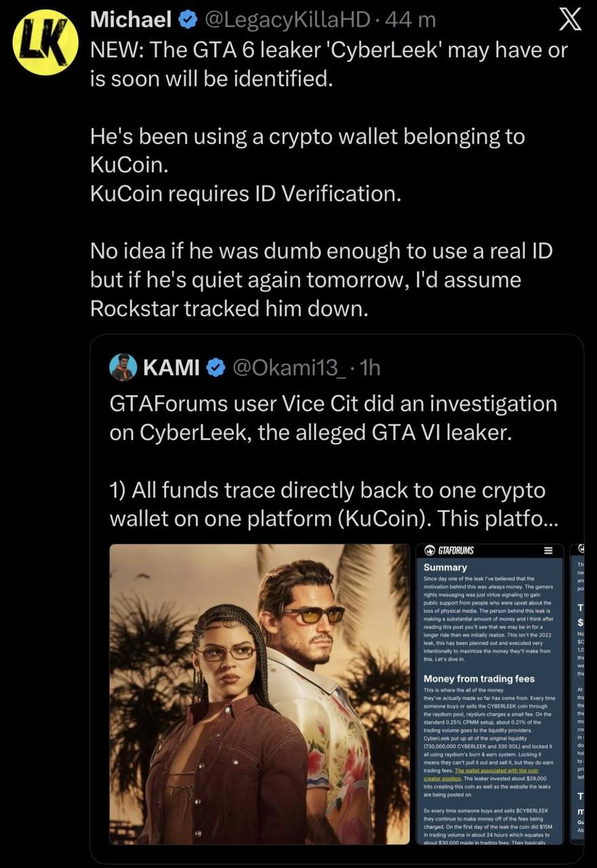The height and width of the screenshot is (868, 597).
Task: Open the @LegacyKillaHD handle
Action: tap(285, 21)
